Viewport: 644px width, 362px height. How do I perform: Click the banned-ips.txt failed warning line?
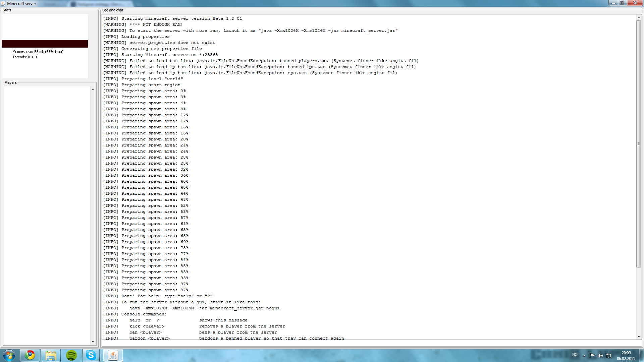(260, 67)
